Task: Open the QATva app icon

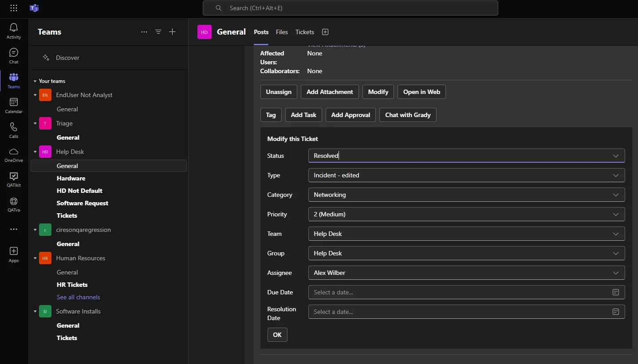Action: coord(14,205)
